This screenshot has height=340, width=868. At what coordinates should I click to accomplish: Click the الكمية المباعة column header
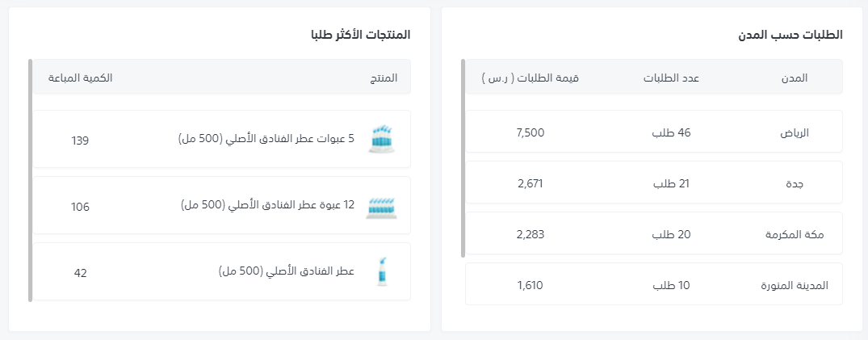click(x=80, y=78)
